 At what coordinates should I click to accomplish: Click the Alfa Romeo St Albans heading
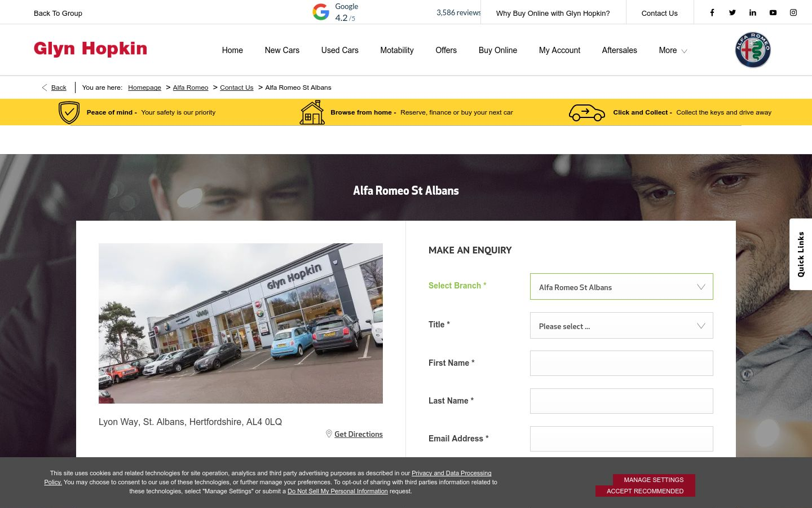coord(406,191)
